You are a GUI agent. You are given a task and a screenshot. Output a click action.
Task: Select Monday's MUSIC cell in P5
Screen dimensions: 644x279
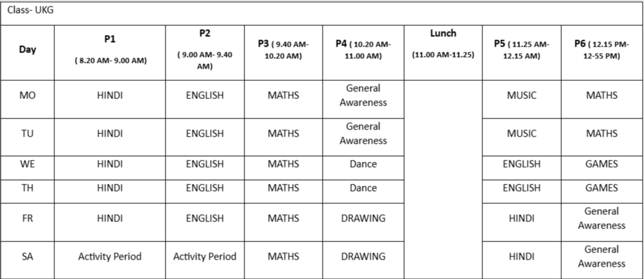(521, 96)
